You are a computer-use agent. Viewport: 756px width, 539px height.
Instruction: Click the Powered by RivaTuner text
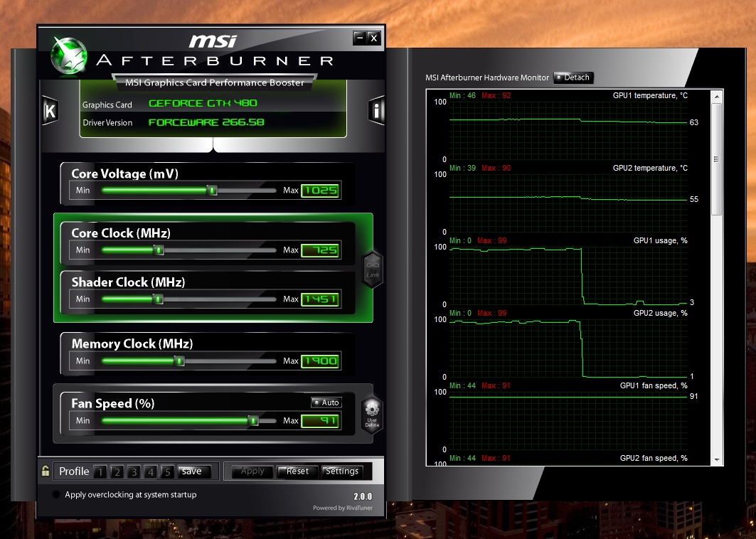343,508
